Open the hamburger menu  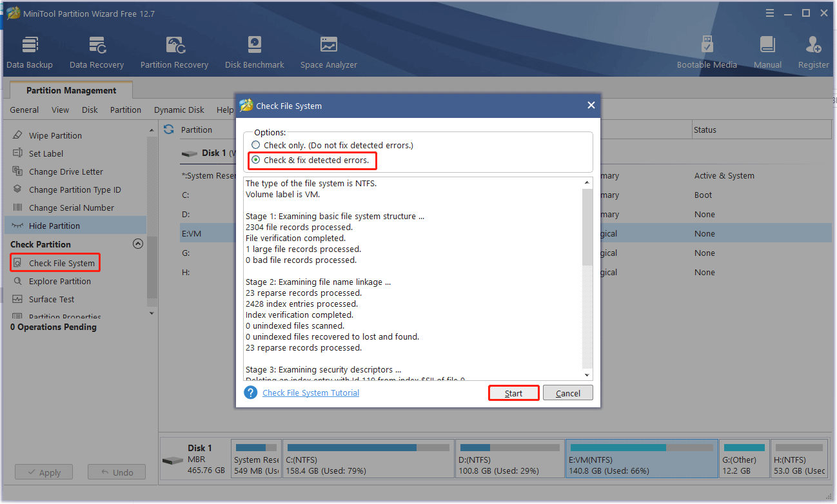click(x=769, y=12)
